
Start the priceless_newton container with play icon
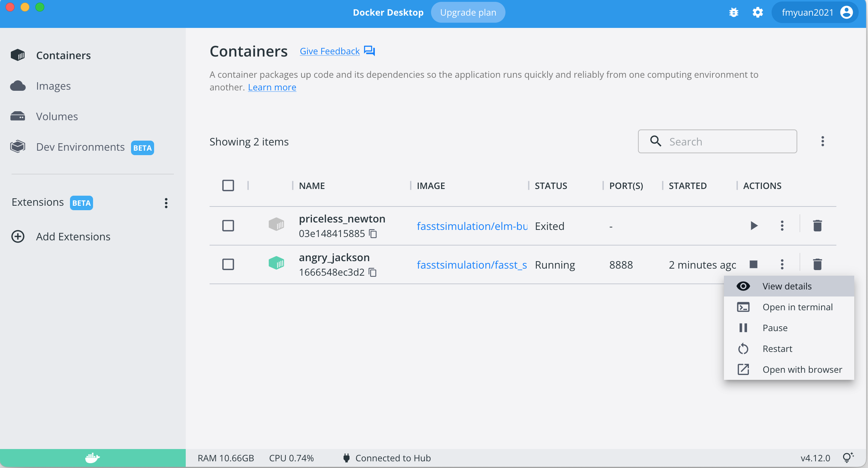coord(754,226)
